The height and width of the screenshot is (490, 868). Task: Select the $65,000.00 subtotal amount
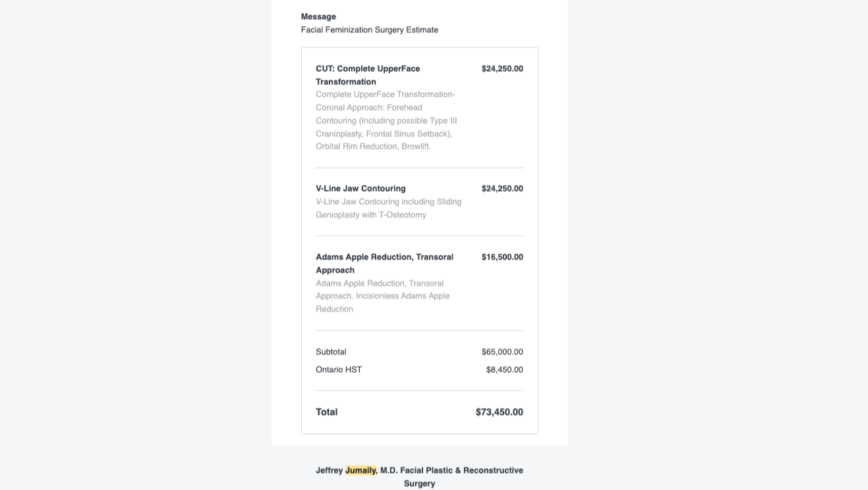502,352
